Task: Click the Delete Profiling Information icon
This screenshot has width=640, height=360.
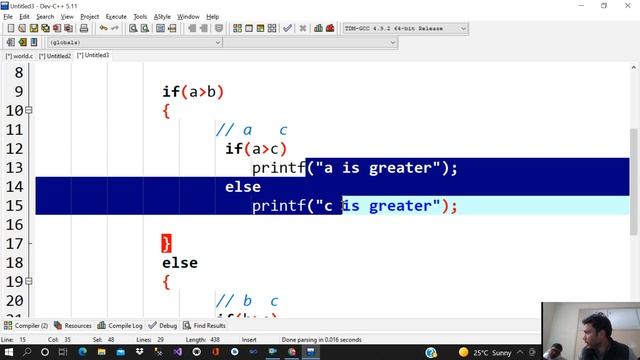Action: tap(330, 28)
